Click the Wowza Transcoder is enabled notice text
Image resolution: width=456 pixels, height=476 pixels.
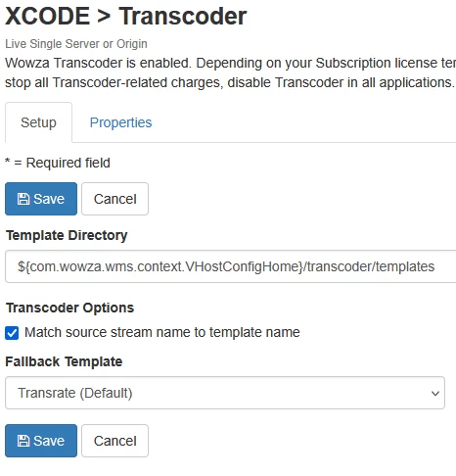point(230,72)
